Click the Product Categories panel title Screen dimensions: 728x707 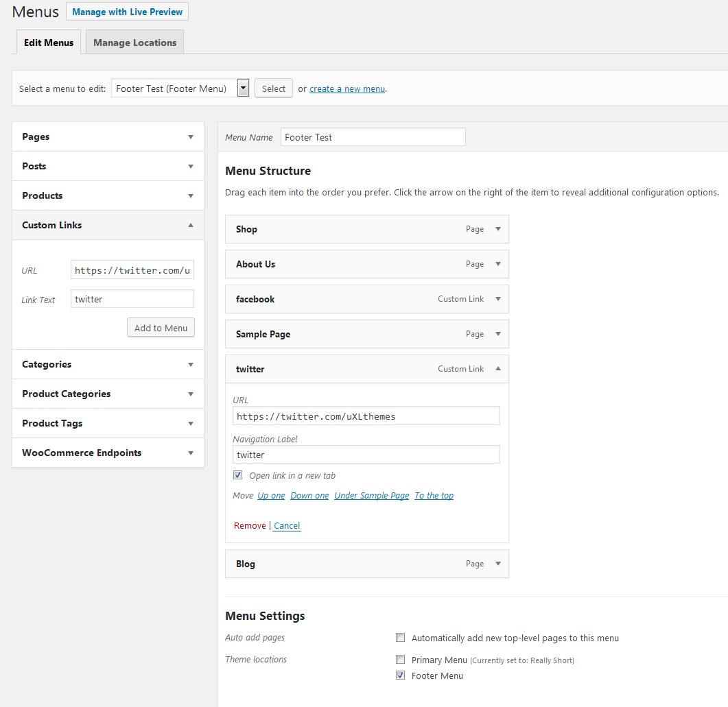click(67, 394)
